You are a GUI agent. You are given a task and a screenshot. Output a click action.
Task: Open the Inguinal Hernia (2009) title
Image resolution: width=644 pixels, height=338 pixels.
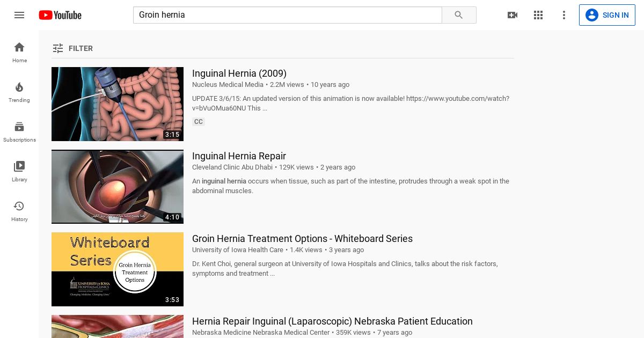[239, 74]
